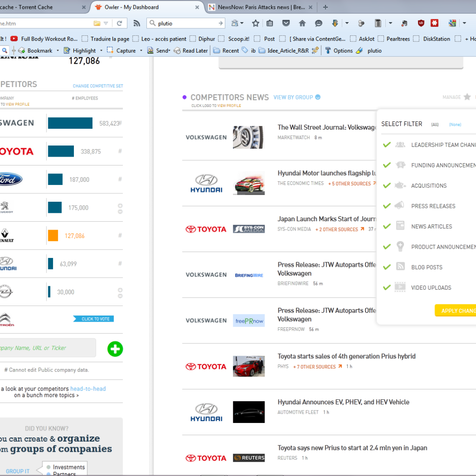Screen dimensions: 476x476
Task: Click the bookmark star icon
Action: tap(256, 23)
